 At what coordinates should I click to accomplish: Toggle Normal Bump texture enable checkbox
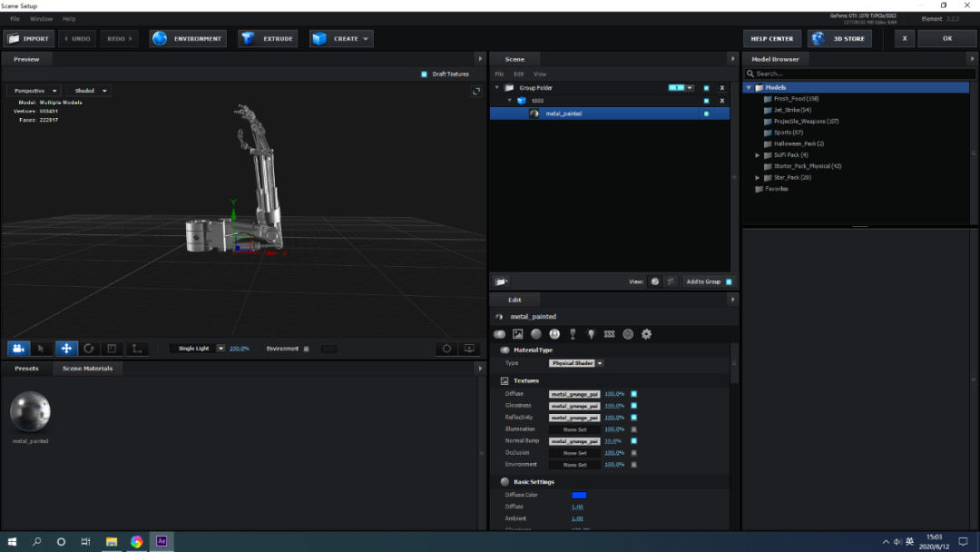pos(633,440)
